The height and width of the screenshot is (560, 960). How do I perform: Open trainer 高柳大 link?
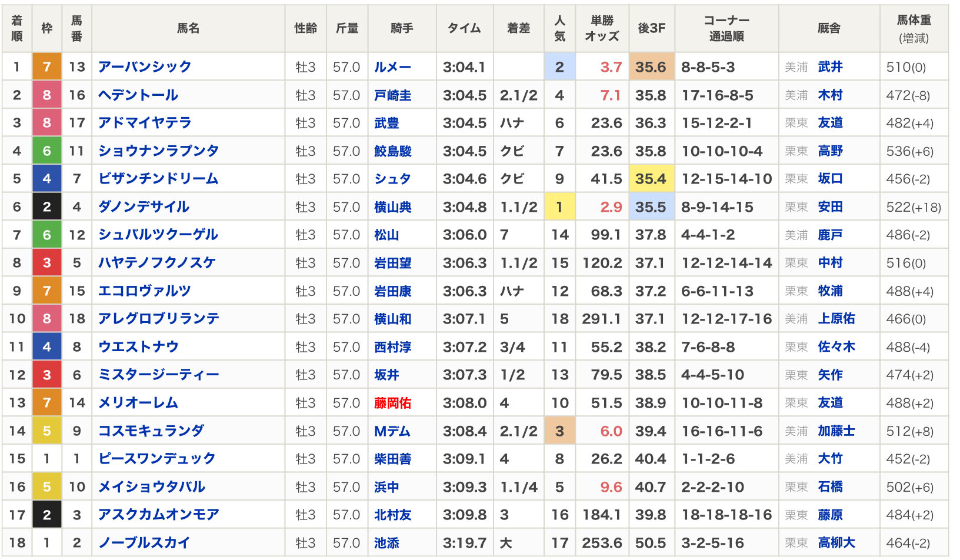(x=836, y=543)
